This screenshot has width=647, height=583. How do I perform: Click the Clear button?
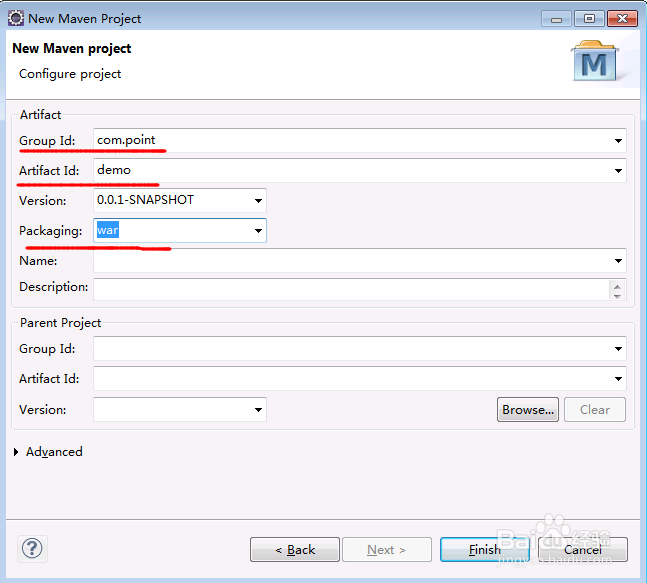[x=595, y=410]
